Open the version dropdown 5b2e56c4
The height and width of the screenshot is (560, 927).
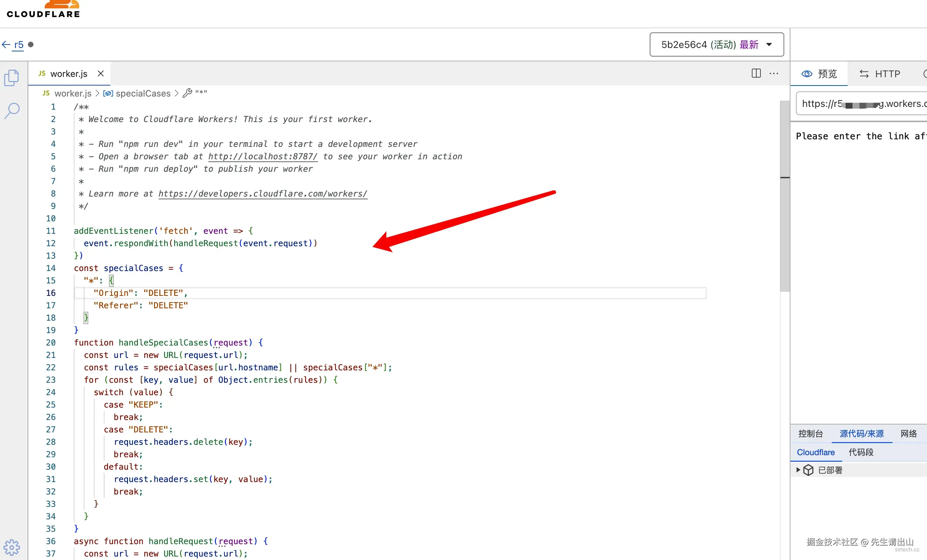point(717,44)
